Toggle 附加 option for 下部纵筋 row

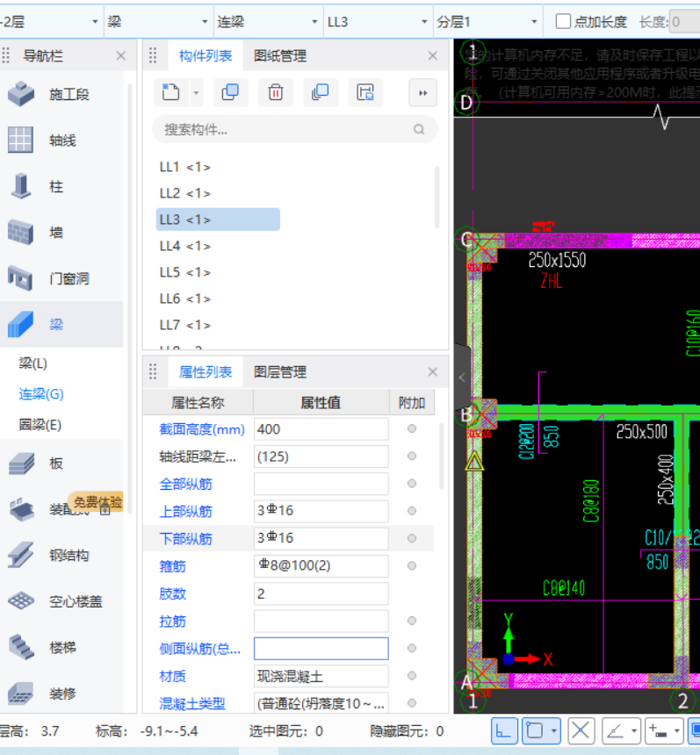[411, 538]
